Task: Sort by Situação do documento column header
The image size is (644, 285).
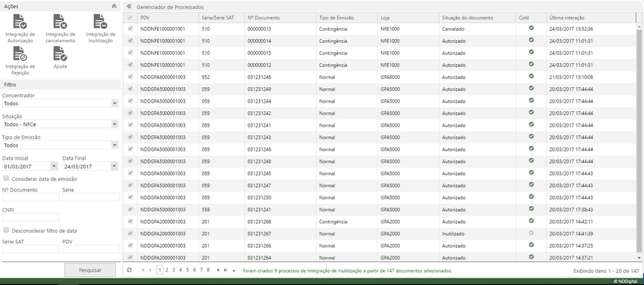Action: [x=467, y=17]
